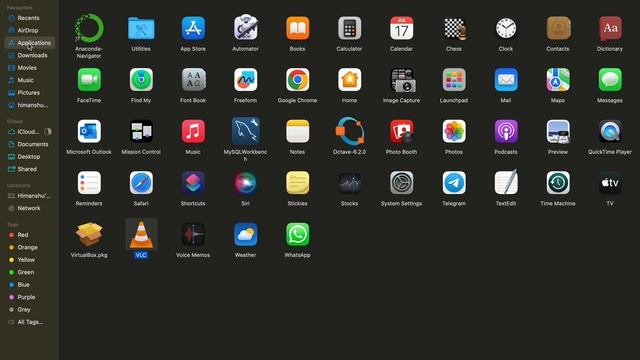Select the Photo Booth icon

(x=402, y=131)
